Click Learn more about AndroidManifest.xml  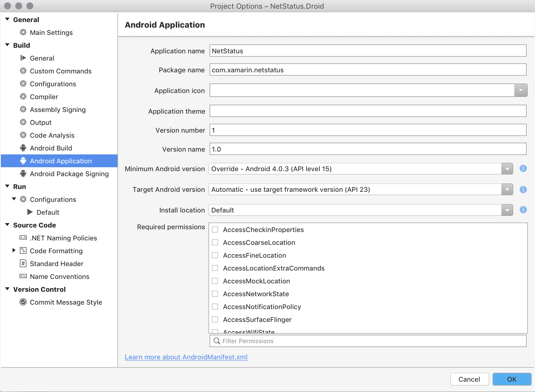pyautogui.click(x=186, y=357)
